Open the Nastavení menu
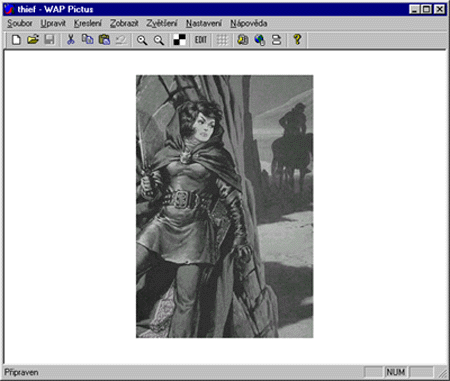The height and width of the screenshot is (381, 450). point(204,23)
